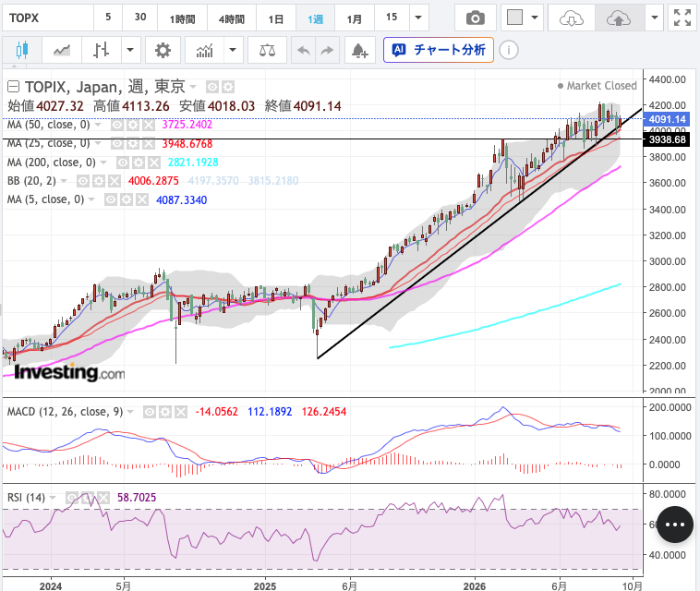Screen dimensions: 700x591
Task: Open the layout selector dropdown arrow
Action: 535,18
